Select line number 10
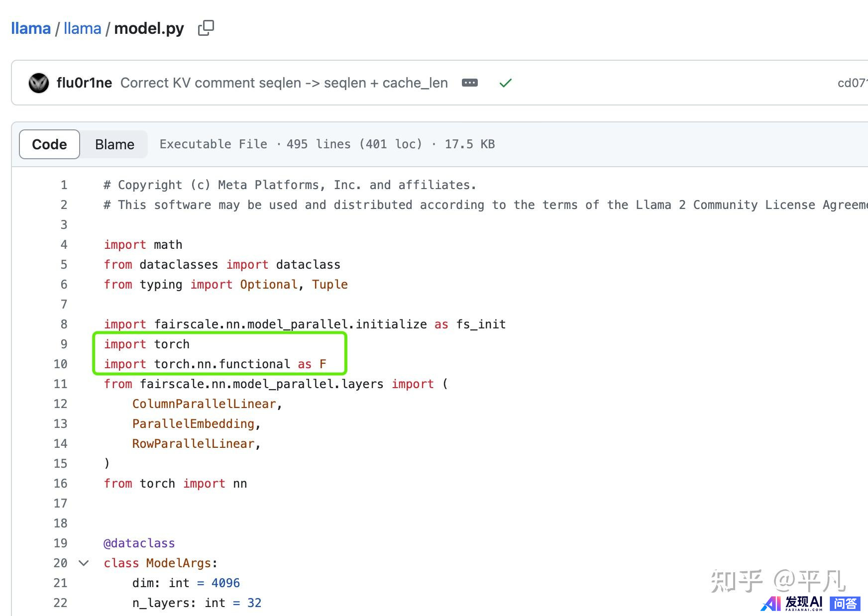 click(61, 364)
